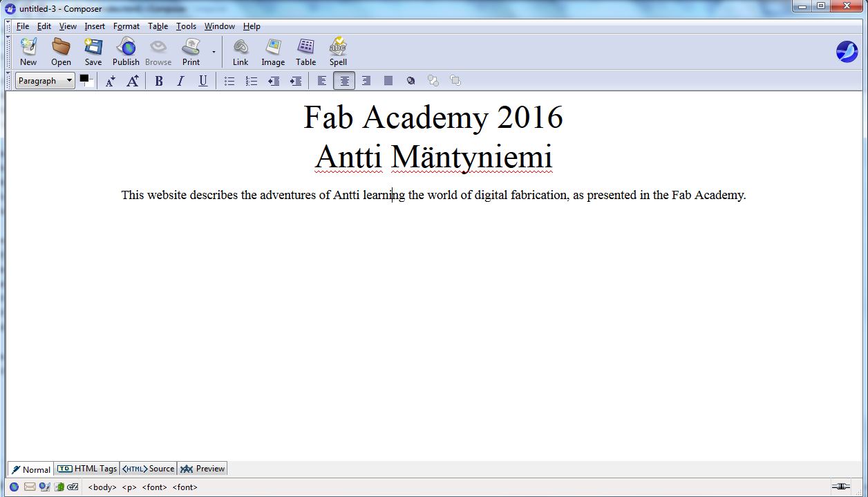Open the Insert menu
The image size is (868, 497).
coord(95,26)
